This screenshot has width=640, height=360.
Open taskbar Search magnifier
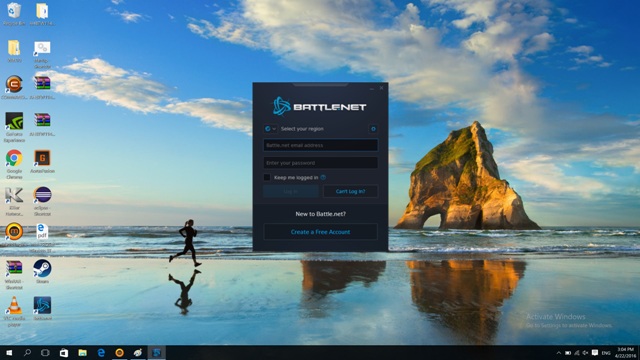click(27, 353)
